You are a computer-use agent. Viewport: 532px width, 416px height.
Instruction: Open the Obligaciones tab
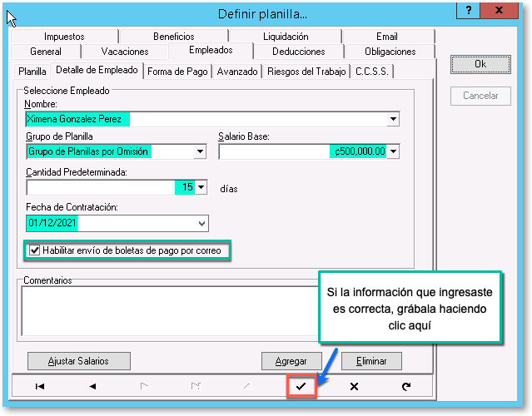pyautogui.click(x=390, y=52)
